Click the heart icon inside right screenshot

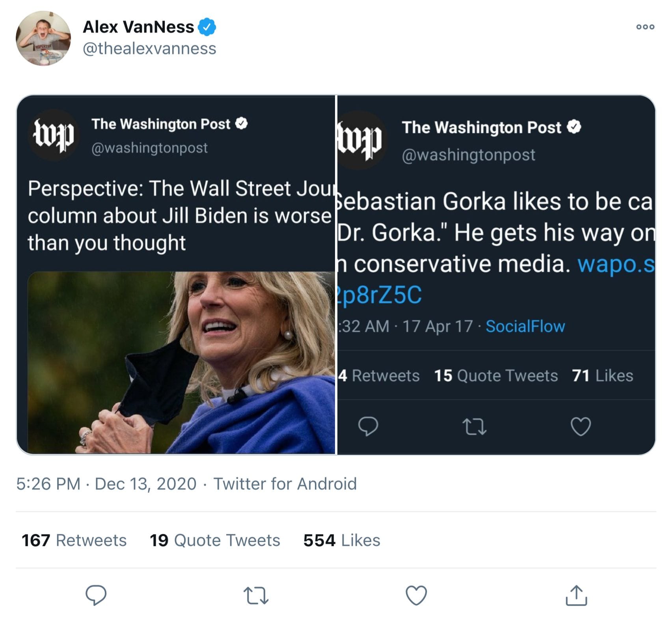click(581, 426)
